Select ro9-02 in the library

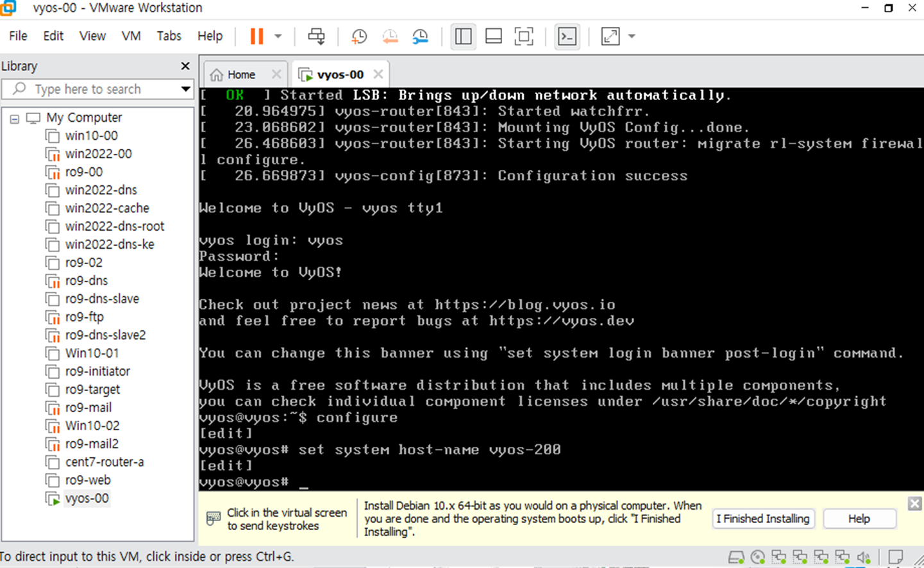pos(84,263)
